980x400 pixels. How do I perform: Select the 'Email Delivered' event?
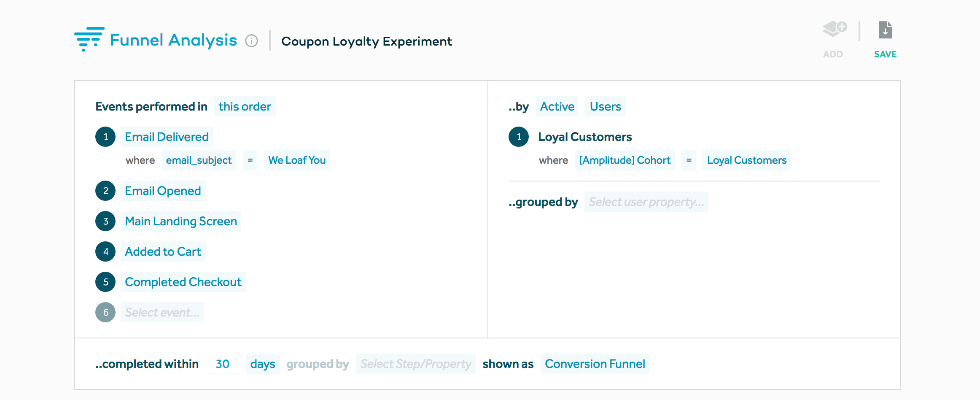click(167, 137)
